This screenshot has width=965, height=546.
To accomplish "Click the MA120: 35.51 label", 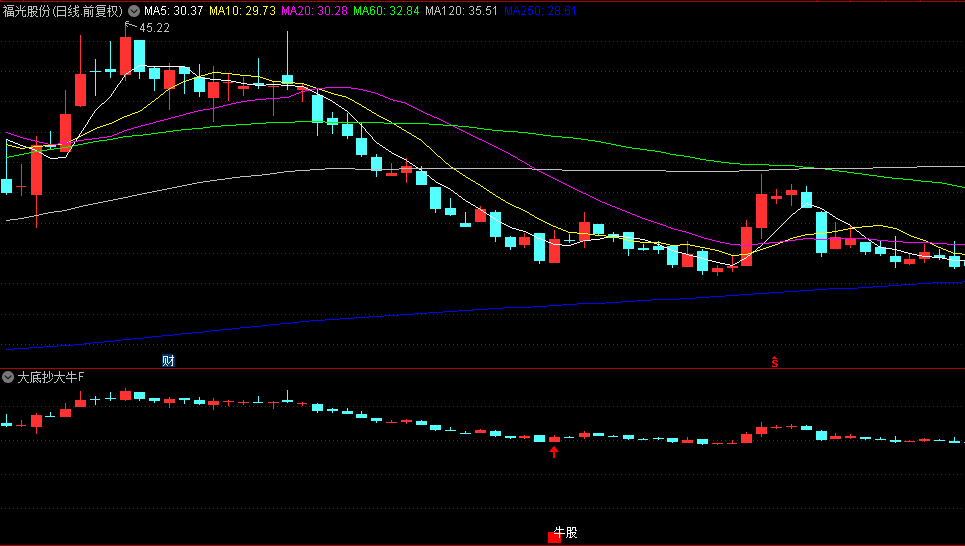I will (462, 10).
